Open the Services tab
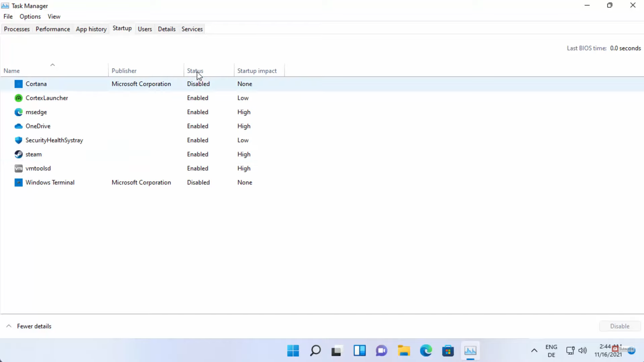 pos(192,29)
